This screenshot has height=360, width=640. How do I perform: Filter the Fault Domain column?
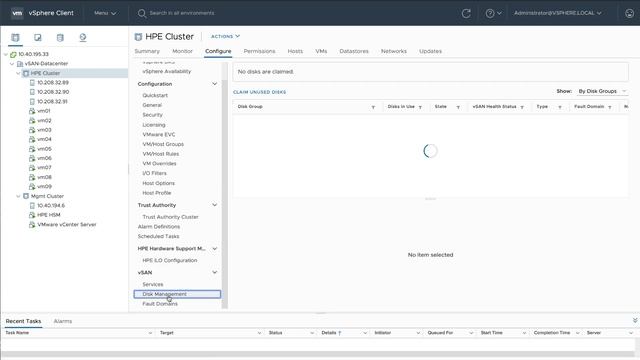click(x=610, y=107)
